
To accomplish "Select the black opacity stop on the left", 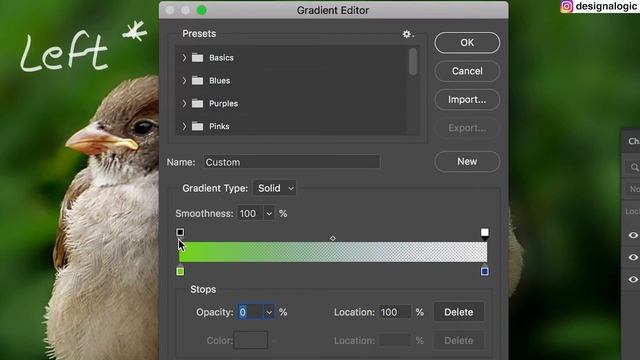I will (180, 233).
